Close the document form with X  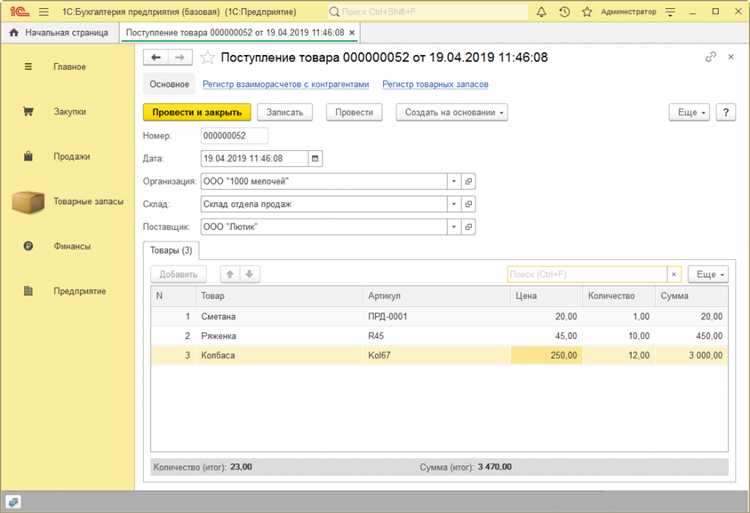(731, 57)
